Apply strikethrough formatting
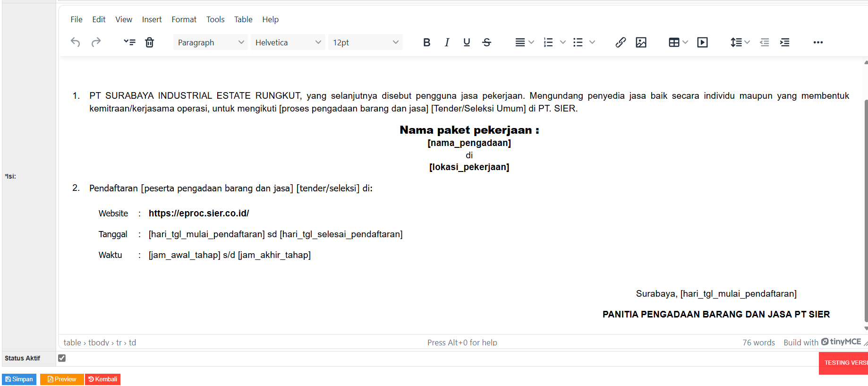The image size is (868, 386). [487, 43]
